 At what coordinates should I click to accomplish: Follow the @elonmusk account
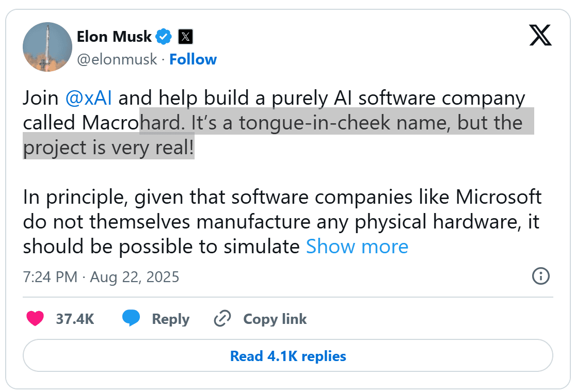click(193, 59)
